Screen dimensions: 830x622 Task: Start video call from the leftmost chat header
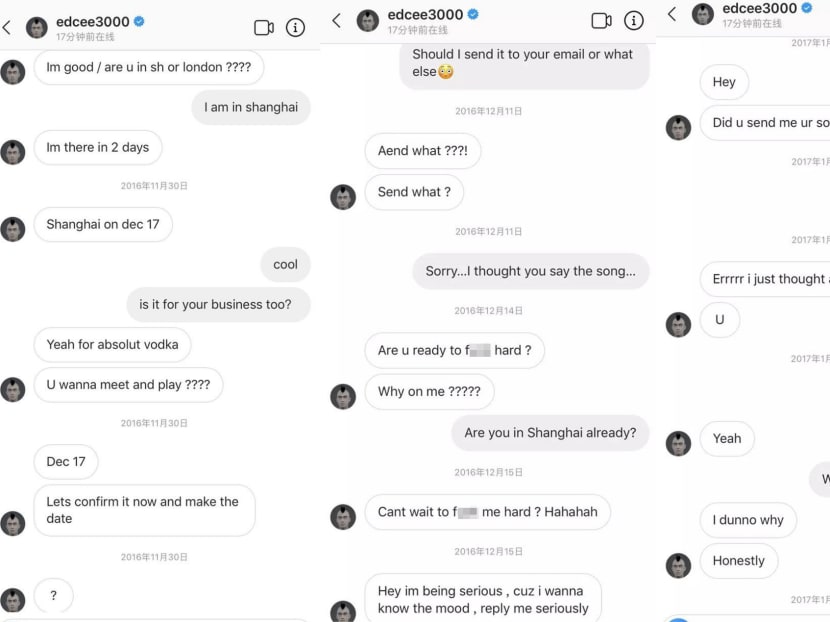pos(264,28)
